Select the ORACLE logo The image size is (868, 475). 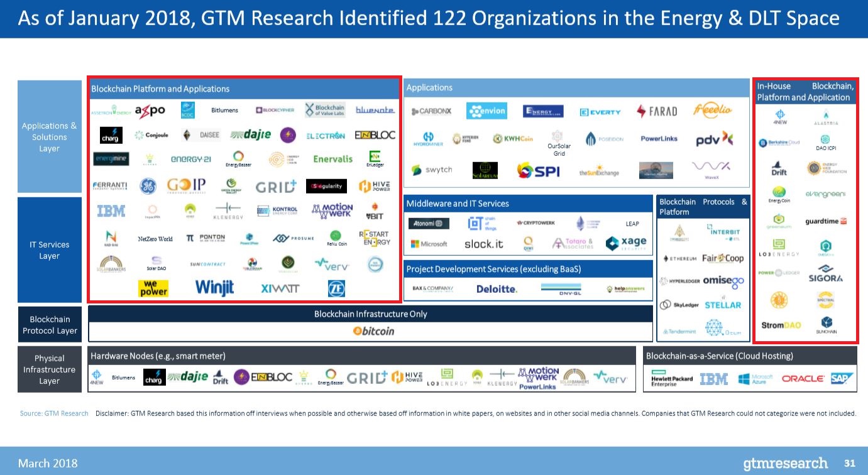coord(803,379)
